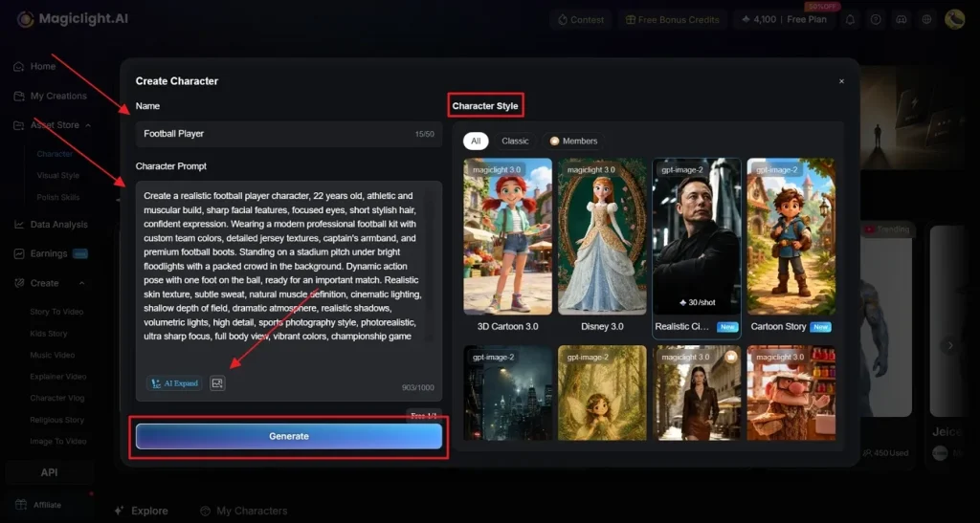Select the All style filter
This screenshot has height=523, width=980.
476,142
